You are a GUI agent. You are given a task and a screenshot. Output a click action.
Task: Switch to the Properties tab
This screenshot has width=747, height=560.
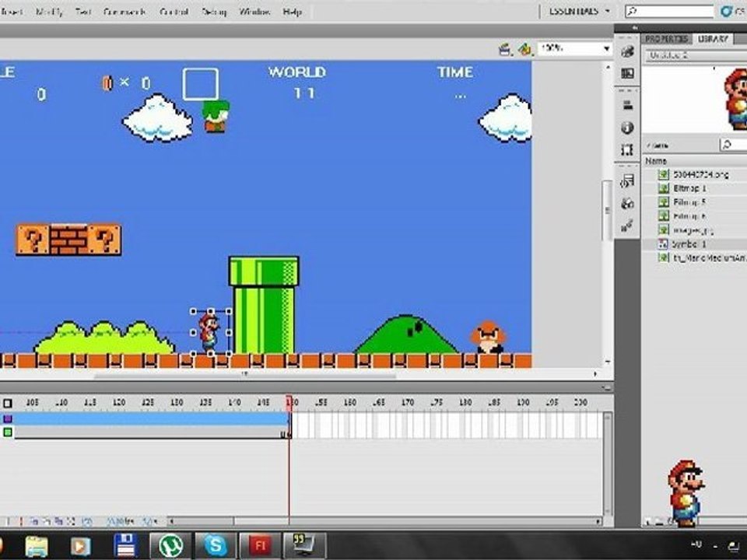(x=667, y=39)
